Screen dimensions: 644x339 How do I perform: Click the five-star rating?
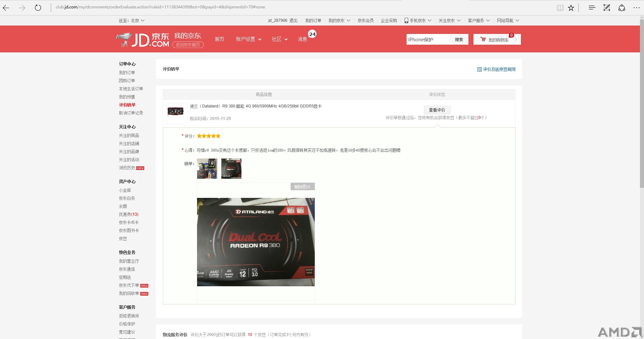coord(209,136)
